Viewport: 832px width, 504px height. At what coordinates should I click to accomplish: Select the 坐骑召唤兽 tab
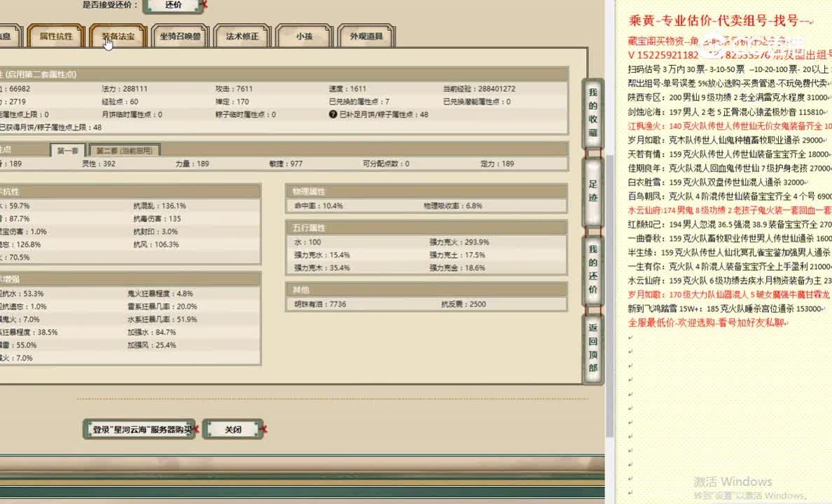[180, 36]
